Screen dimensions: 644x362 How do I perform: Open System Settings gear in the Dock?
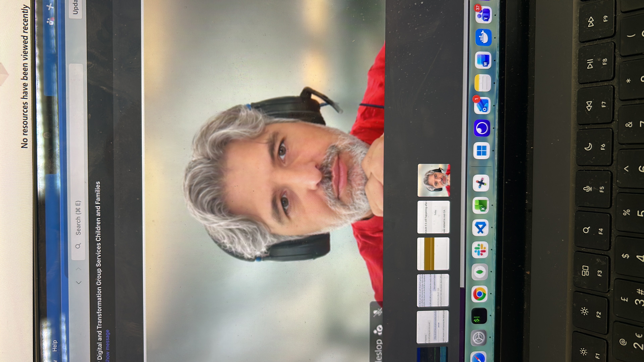coord(478,338)
